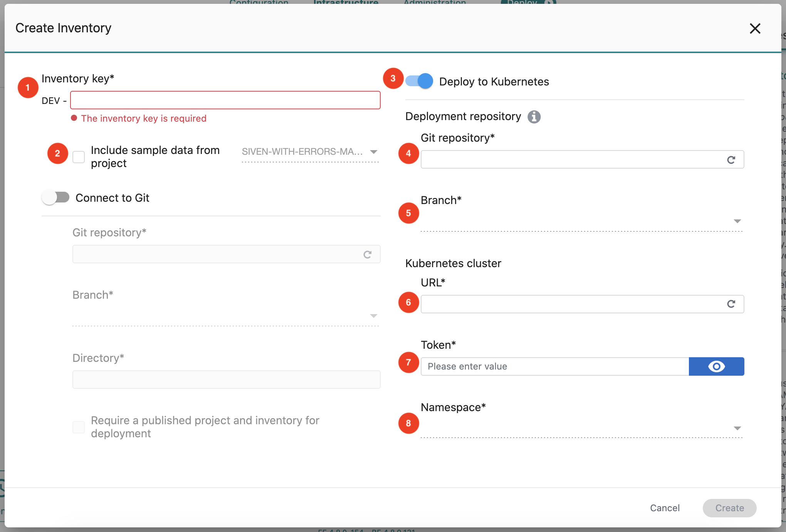Check Include sample data from project

click(x=79, y=157)
